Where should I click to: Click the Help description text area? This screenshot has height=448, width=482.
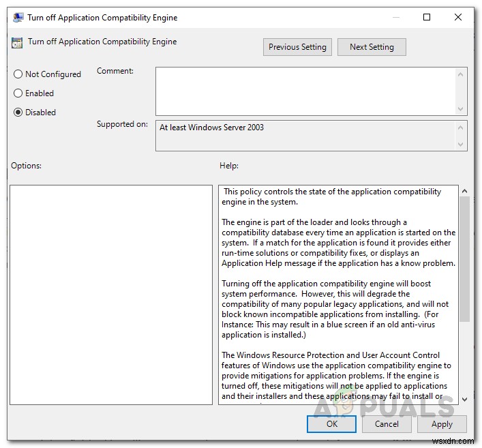point(338,295)
